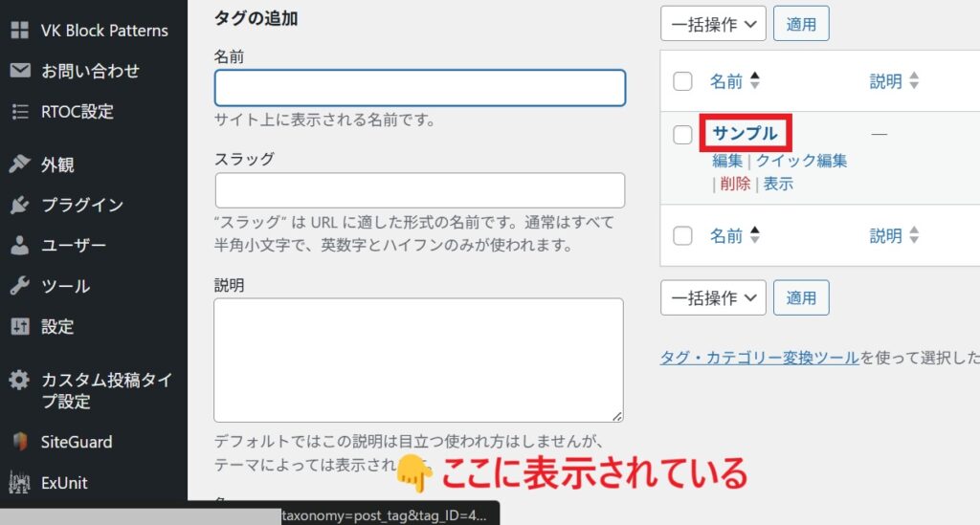The image size is (980, 525).
Task: Open タグ・カテゴリー変換ツール link
Action: coord(759,358)
